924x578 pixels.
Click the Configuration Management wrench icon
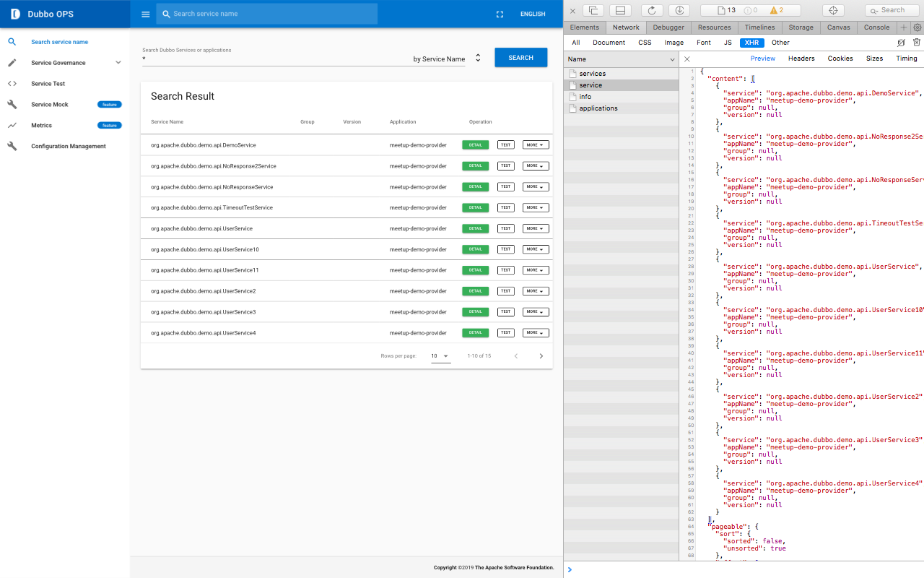click(x=12, y=147)
